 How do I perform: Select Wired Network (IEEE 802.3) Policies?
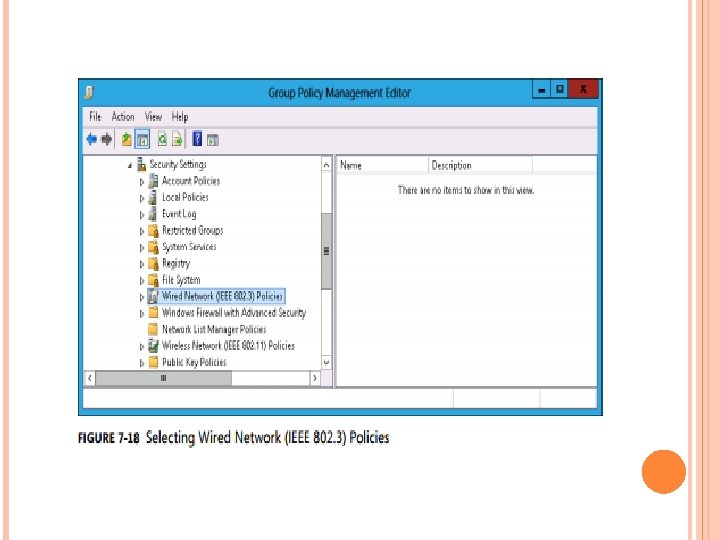222,297
